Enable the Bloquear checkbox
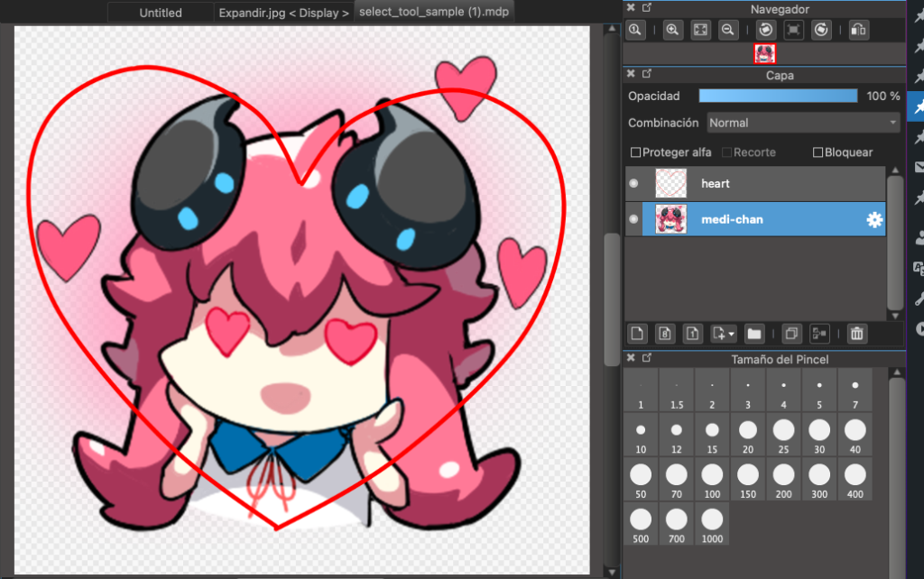 [x=818, y=152]
